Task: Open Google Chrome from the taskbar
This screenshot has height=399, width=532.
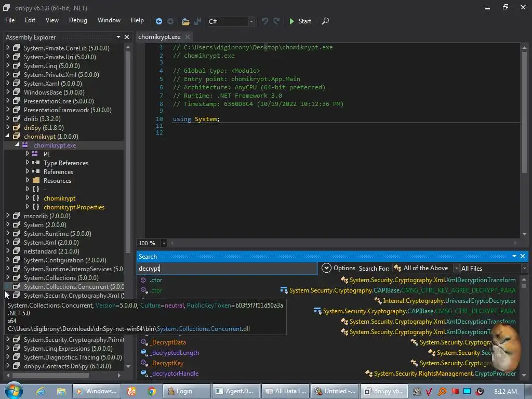Action: (x=152, y=391)
